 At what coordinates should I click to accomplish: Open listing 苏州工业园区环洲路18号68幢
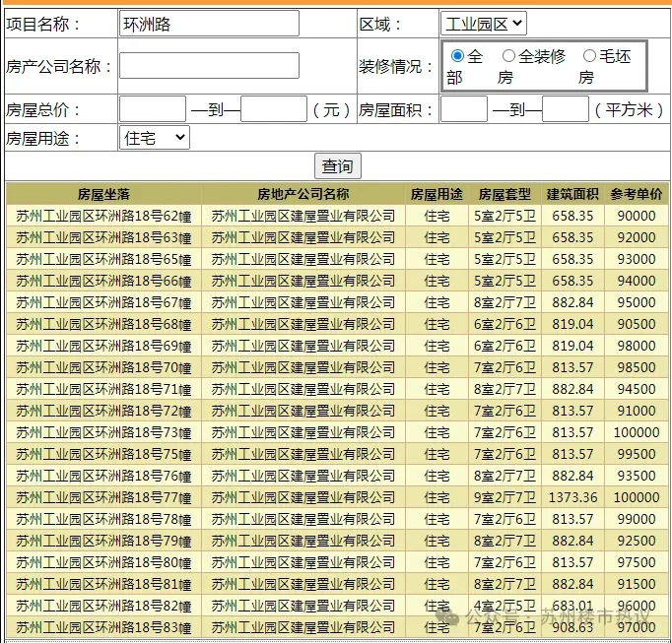coord(103,324)
